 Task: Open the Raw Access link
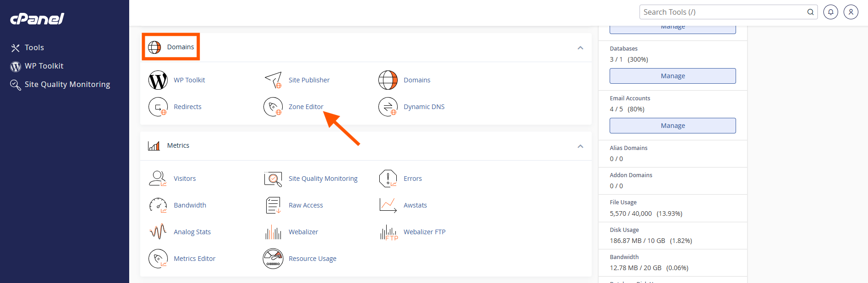coord(306,205)
